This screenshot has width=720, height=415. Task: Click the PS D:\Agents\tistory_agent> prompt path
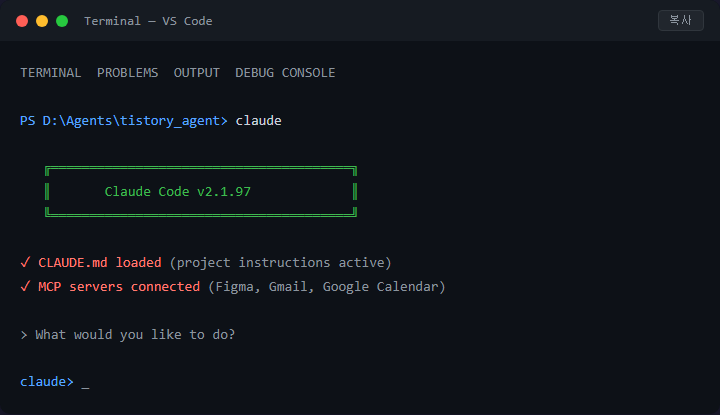click(x=124, y=121)
